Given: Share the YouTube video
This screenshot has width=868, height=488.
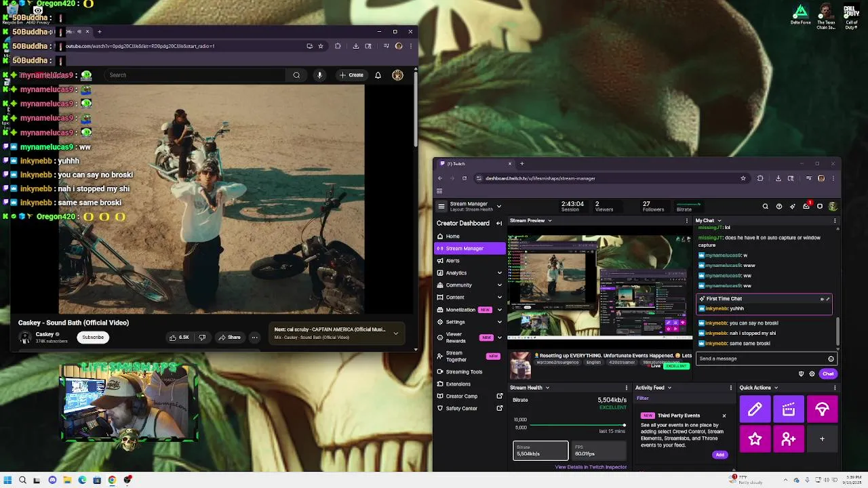Looking at the screenshot, I should [x=229, y=337].
